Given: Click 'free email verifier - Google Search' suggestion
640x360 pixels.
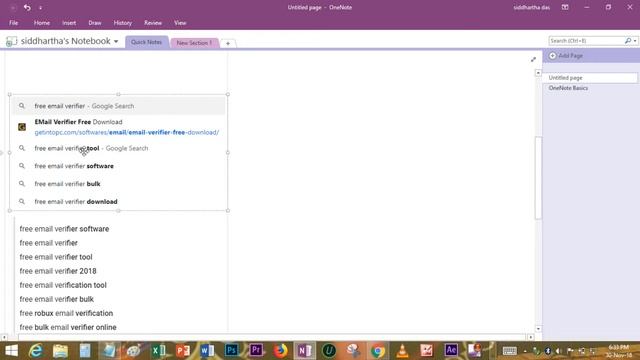Looking at the screenshot, I should 118,106.
